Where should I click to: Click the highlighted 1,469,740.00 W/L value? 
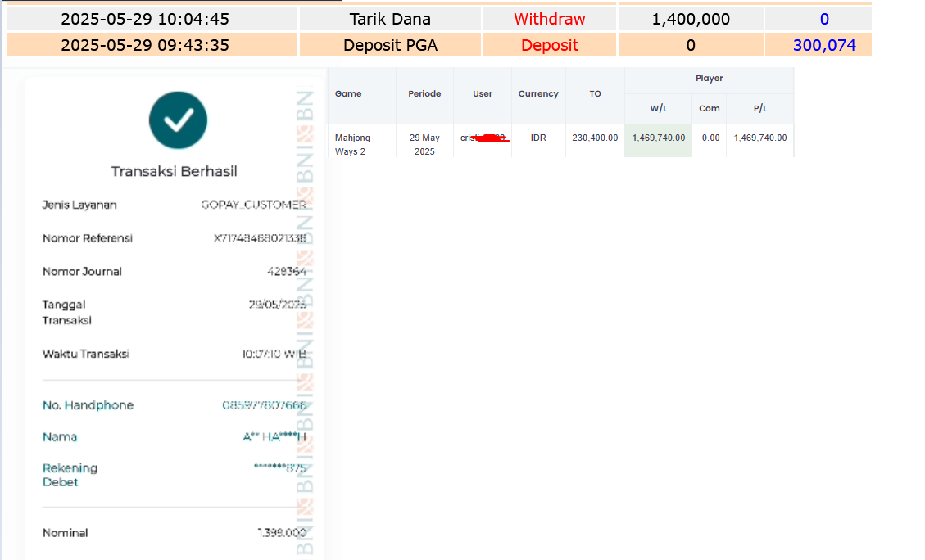tap(659, 138)
